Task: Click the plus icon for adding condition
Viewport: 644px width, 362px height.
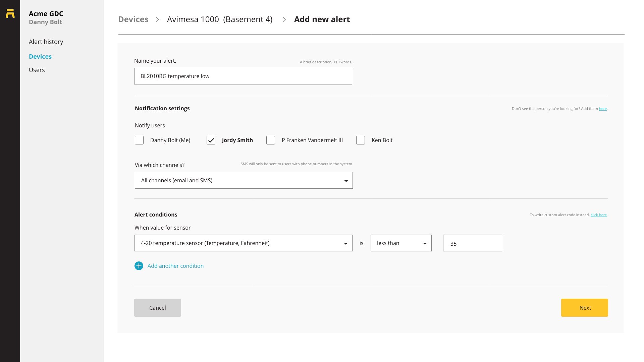Action: (139, 266)
